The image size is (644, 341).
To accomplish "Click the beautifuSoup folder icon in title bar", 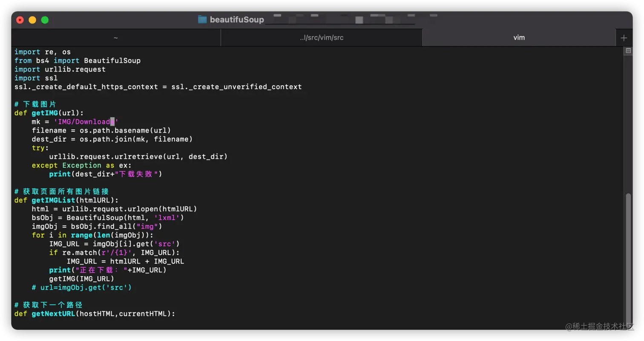I will 202,20.
